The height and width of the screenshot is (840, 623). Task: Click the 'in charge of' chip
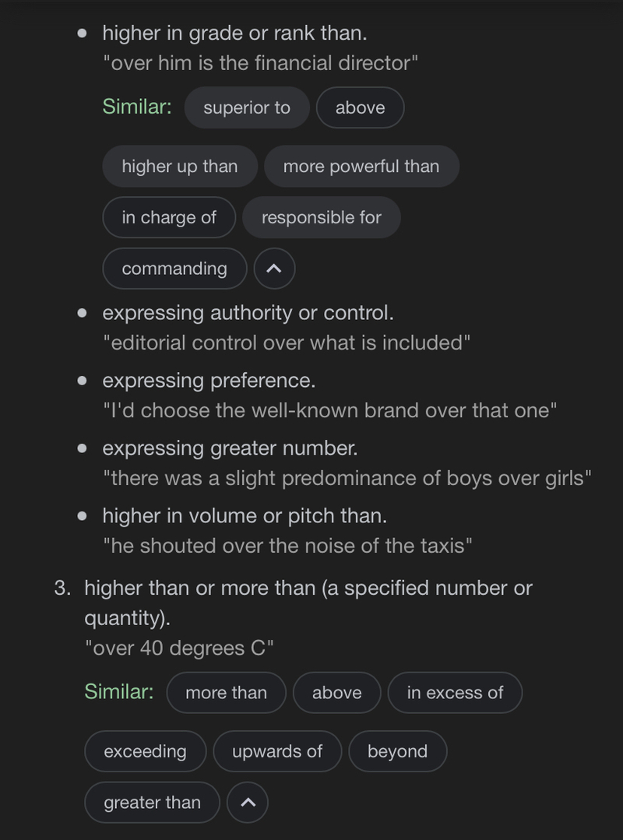pos(168,217)
